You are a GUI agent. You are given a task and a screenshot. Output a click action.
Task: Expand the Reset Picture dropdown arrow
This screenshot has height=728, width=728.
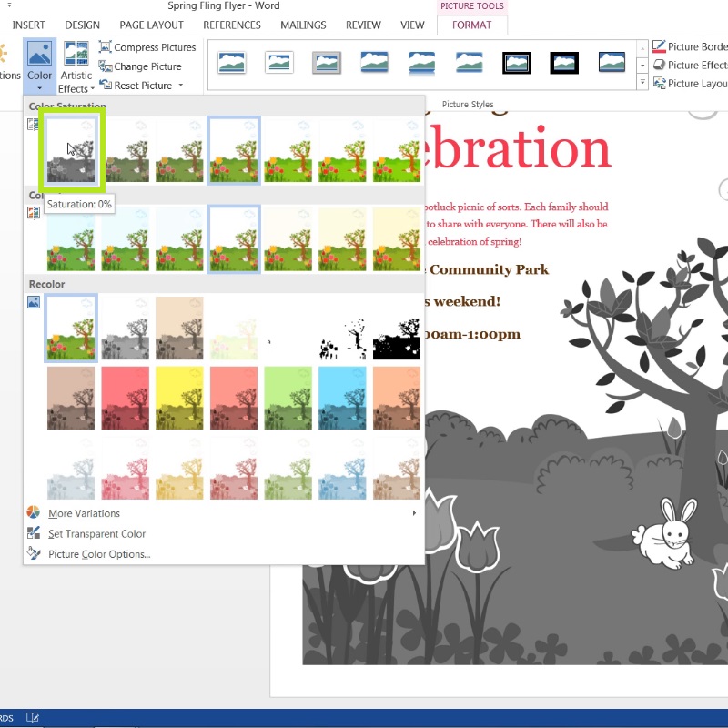coord(180,85)
